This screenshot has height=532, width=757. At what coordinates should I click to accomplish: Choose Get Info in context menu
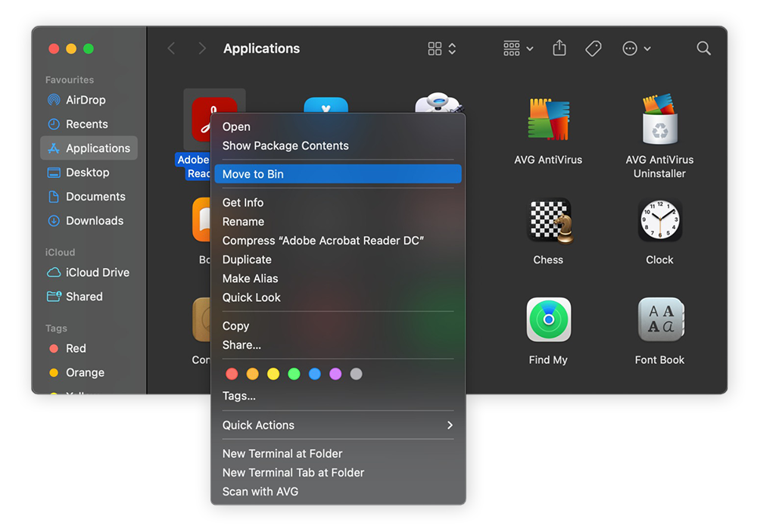point(338,202)
